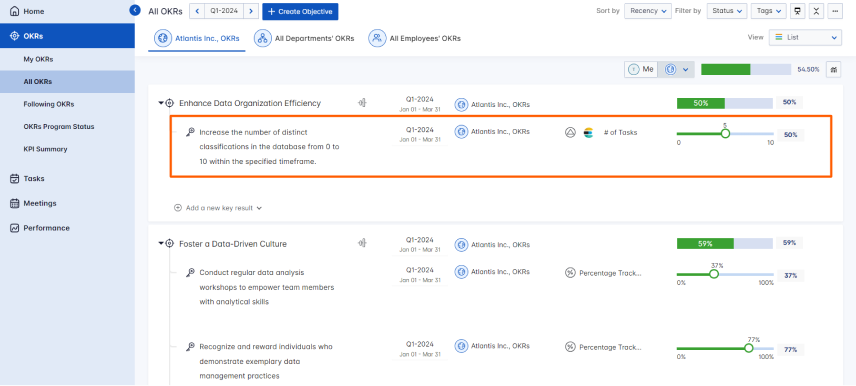The height and width of the screenshot is (386, 856).
Task: Click the key result icon beside Increase the number
Action: coord(191,132)
